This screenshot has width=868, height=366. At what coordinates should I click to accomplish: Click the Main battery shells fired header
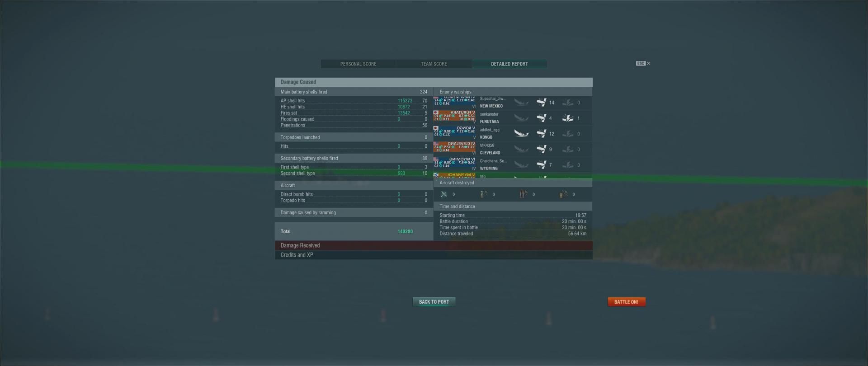tap(354, 92)
